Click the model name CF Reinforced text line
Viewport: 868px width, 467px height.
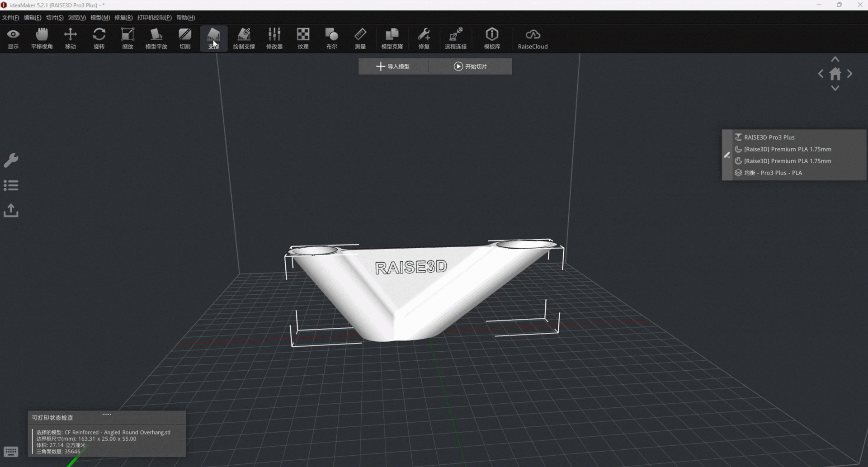103,432
